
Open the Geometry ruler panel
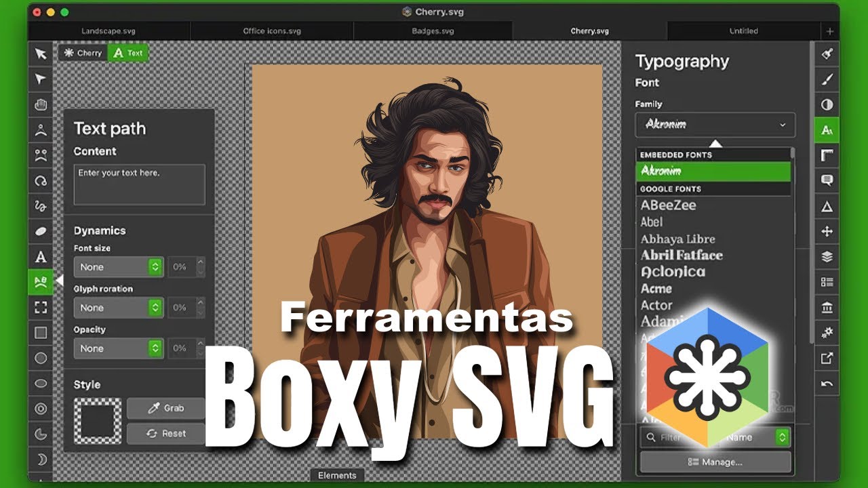coord(827,155)
